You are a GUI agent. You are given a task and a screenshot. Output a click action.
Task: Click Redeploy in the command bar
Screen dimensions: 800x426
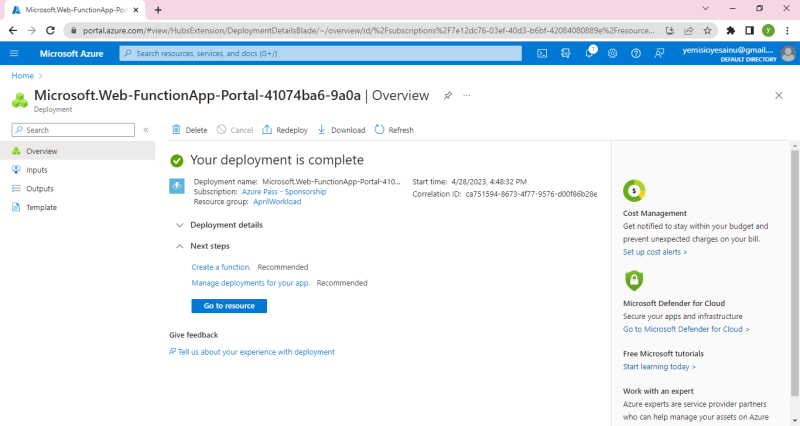[x=285, y=130]
